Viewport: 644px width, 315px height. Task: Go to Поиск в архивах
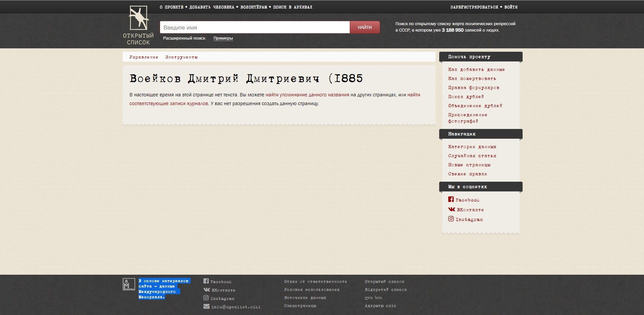(x=293, y=7)
